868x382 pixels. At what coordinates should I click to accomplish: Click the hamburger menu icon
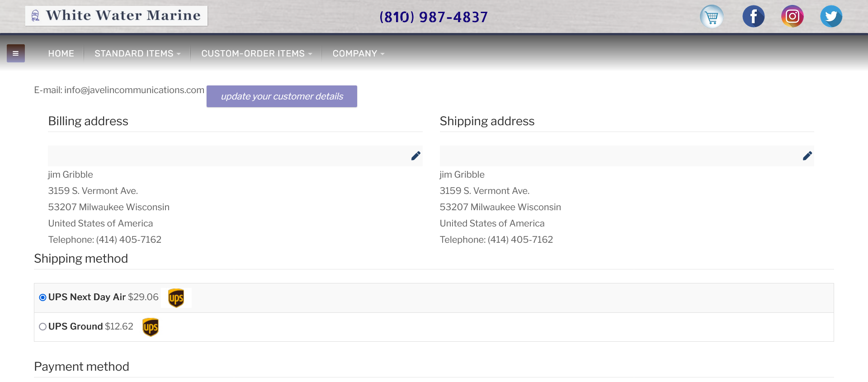pos(16,53)
